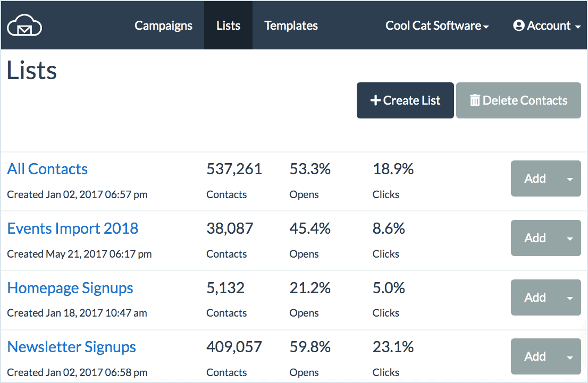Click the plus icon on Create List
Screen dimensions: 588x383
tap(375, 100)
